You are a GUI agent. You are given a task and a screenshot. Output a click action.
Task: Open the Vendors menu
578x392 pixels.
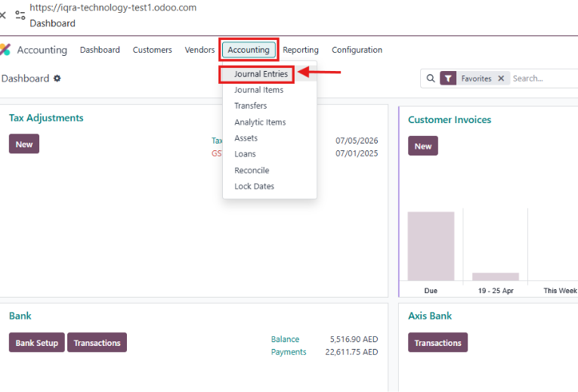click(199, 50)
